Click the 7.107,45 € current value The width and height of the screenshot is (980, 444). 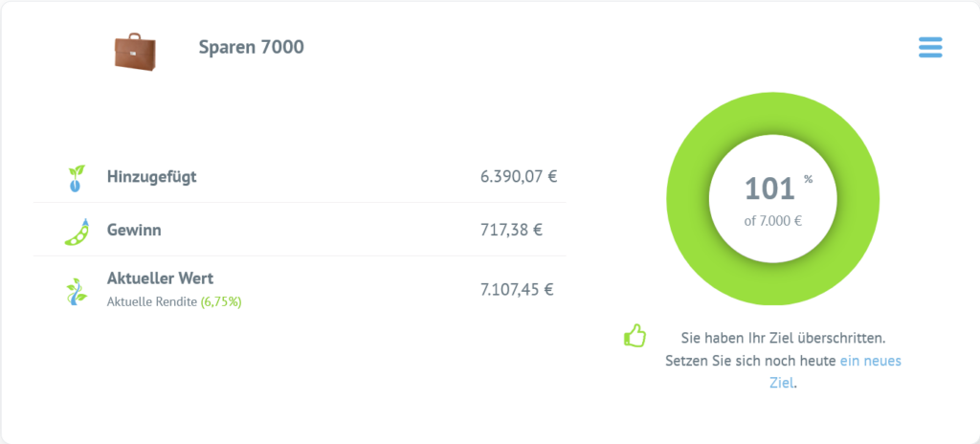[517, 290]
